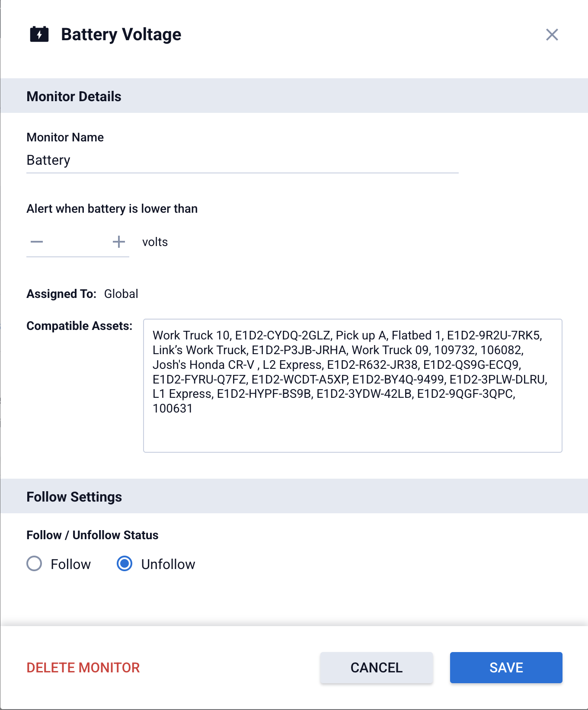The height and width of the screenshot is (710, 588).
Task: Click the Follow Settings section header
Action: [x=74, y=496]
